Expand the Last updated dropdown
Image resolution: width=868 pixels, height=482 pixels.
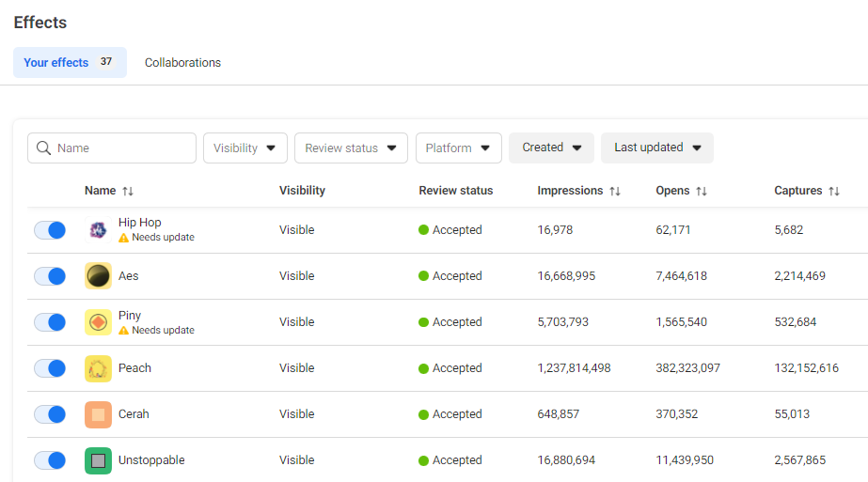coord(656,148)
